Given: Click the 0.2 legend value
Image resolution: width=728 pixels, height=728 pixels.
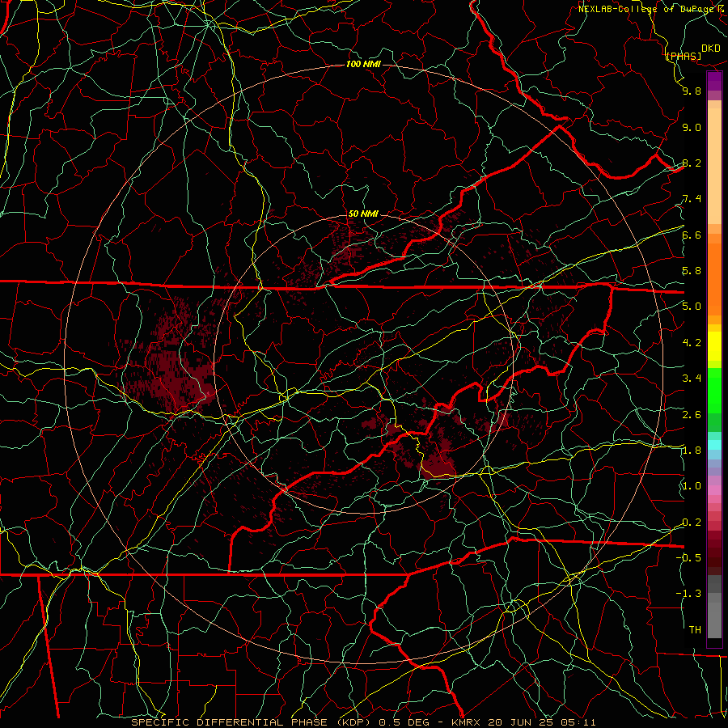Looking at the screenshot, I should pyautogui.click(x=692, y=523).
